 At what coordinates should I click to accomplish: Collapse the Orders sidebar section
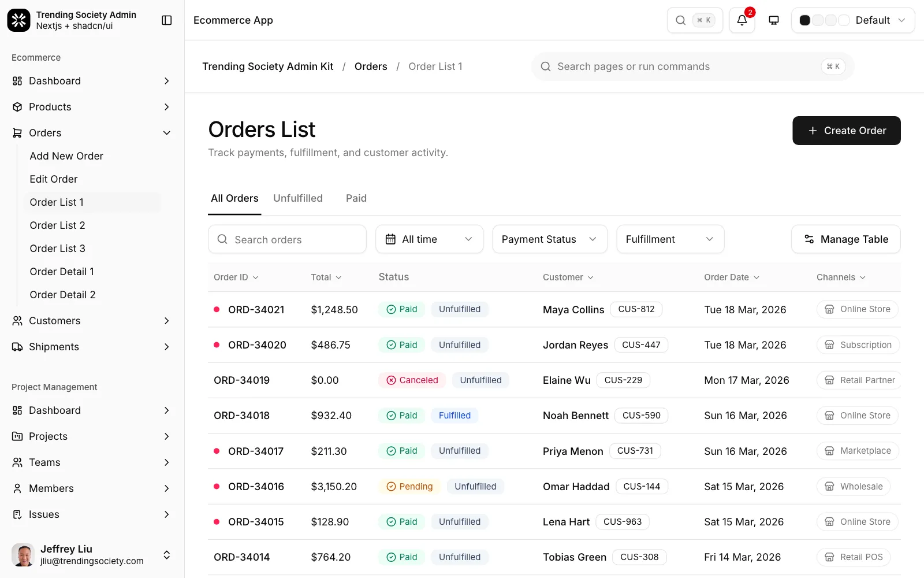(x=167, y=133)
